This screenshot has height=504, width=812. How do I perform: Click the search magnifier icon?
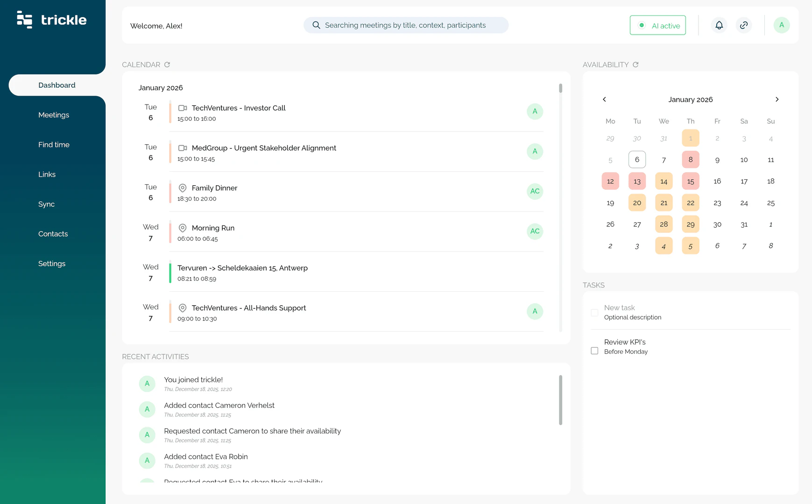point(316,25)
